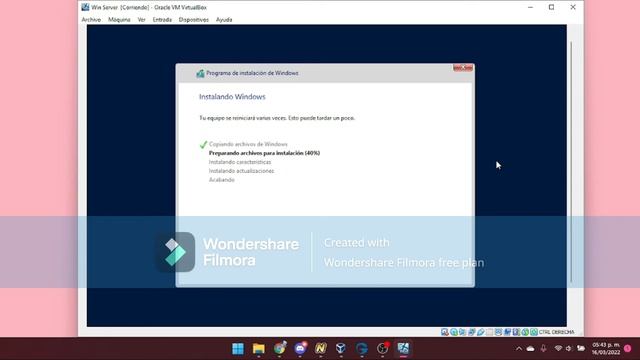Click the optical drive status icon
This screenshot has height=360, width=640.
pos(454,332)
